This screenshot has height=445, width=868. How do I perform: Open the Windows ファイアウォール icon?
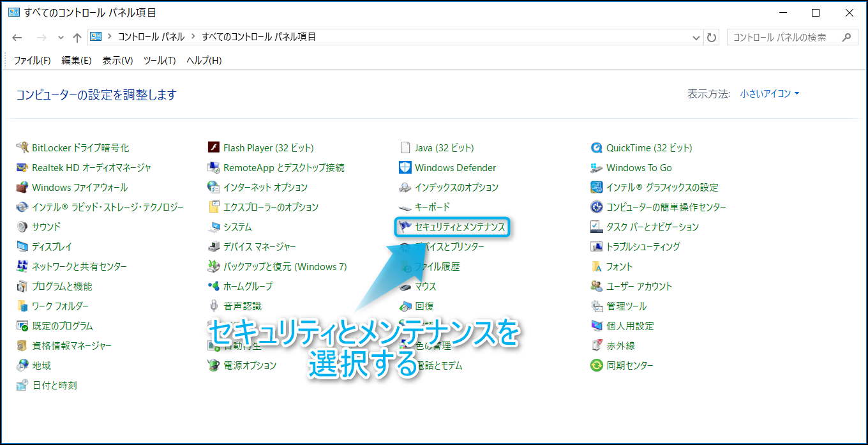(x=22, y=188)
